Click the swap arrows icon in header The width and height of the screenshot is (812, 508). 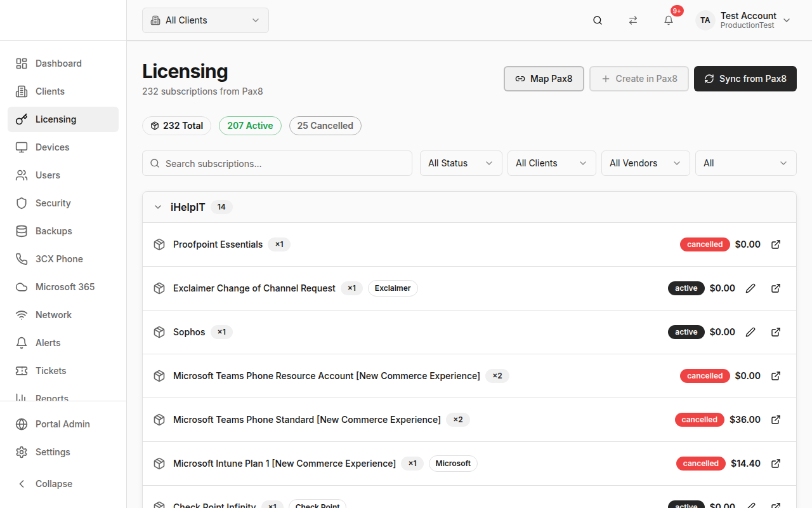click(633, 20)
